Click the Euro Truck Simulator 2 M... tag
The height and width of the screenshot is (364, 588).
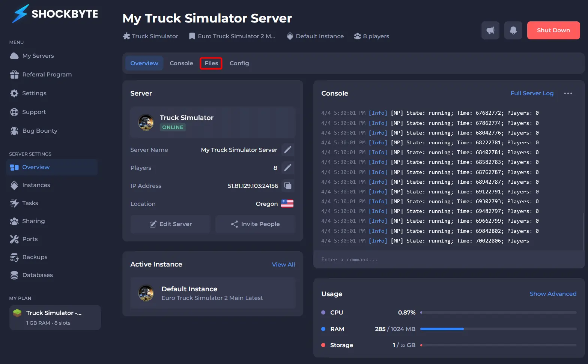click(232, 36)
